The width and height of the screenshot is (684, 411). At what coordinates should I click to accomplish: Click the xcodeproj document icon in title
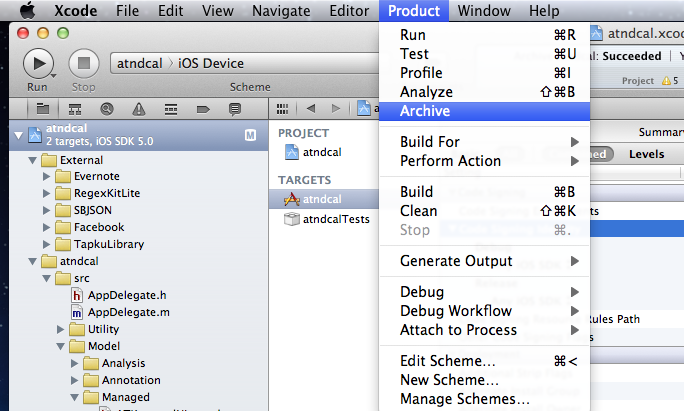(x=596, y=33)
